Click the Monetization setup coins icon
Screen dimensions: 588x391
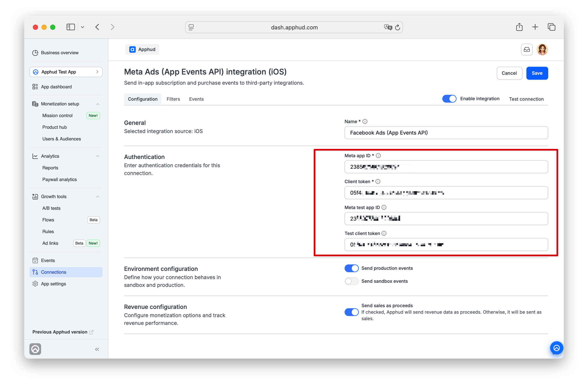(35, 104)
